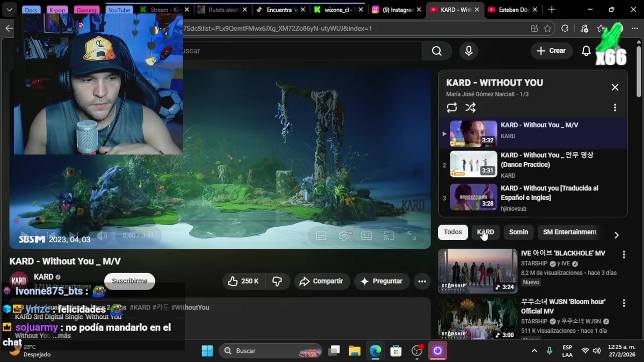Image resolution: width=644 pixels, height=362 pixels.
Task: Open the purple Opera GX taskbar icon
Action: (x=437, y=350)
